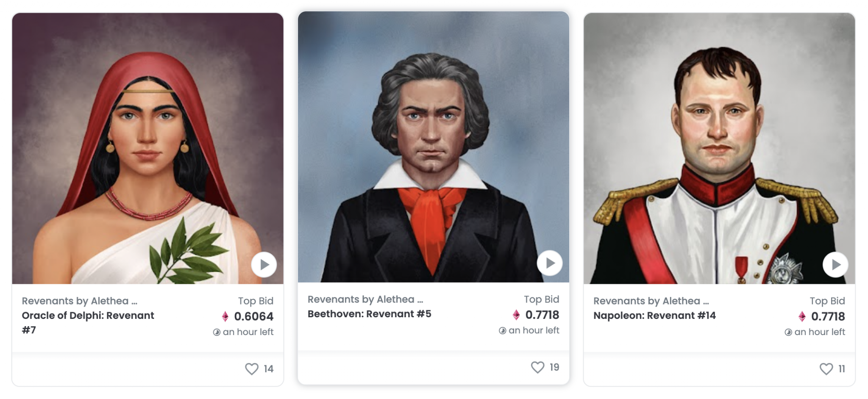Open collection link on Oracle of Delphi card
Image resolution: width=868 pixels, height=399 pixels.
(x=79, y=301)
